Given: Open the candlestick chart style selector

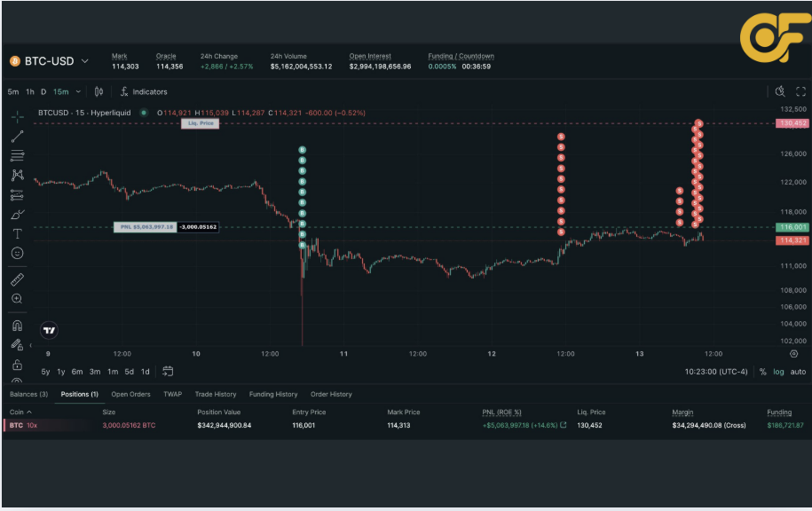Looking at the screenshot, I should pyautogui.click(x=99, y=91).
